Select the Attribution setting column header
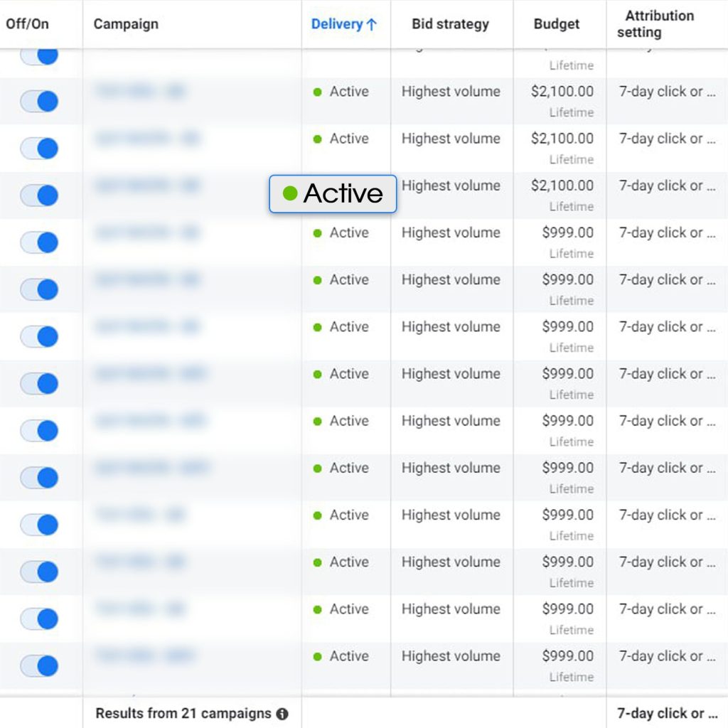The height and width of the screenshot is (728, 728). 658,24
